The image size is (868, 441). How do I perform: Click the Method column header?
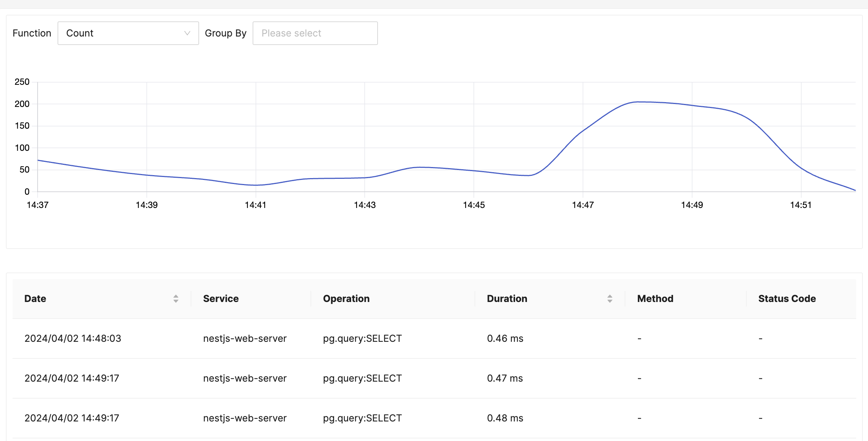(x=655, y=299)
